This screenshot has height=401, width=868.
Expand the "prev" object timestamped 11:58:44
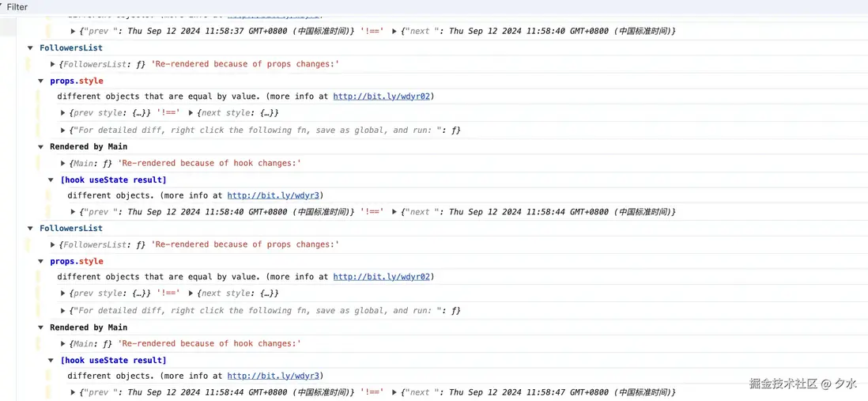click(74, 392)
